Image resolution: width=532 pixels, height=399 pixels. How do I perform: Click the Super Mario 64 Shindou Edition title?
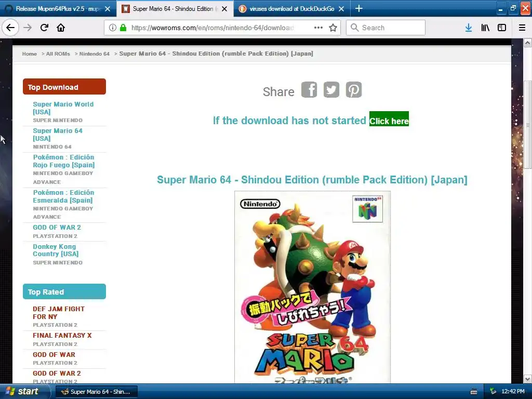click(312, 179)
